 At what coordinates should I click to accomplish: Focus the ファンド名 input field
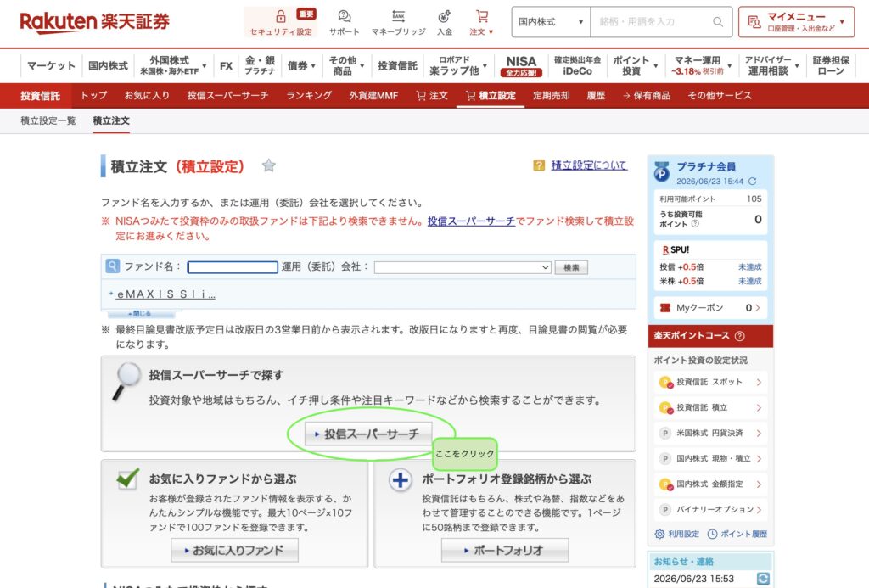pos(233,267)
